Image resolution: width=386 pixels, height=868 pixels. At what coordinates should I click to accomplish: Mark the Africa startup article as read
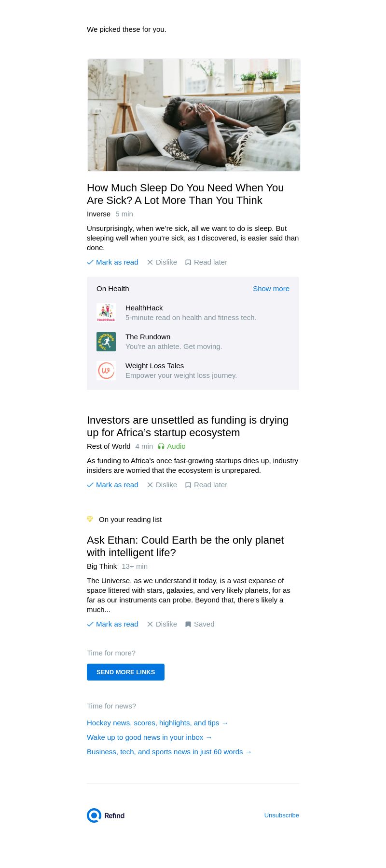(x=112, y=485)
